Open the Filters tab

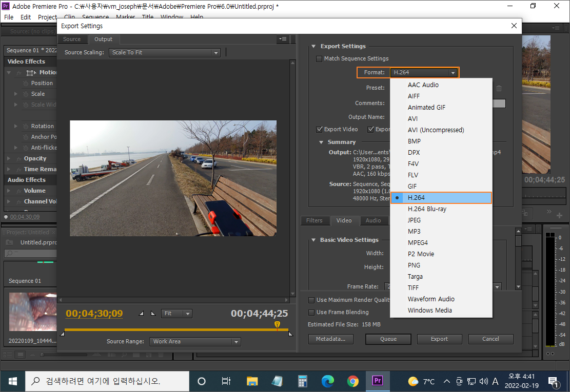pyautogui.click(x=315, y=220)
